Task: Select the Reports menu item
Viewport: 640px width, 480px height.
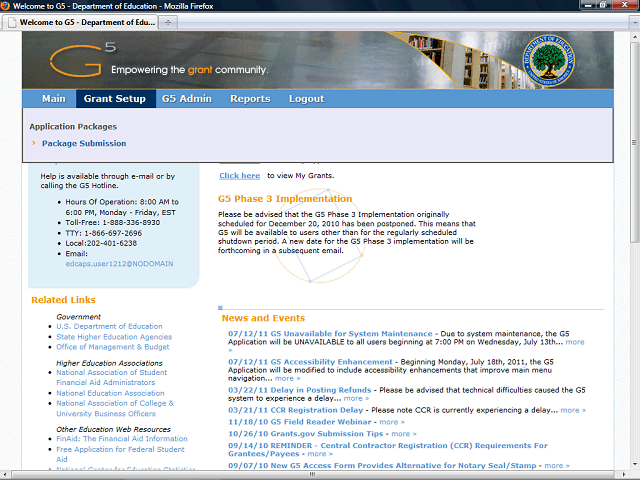Action: point(250,99)
